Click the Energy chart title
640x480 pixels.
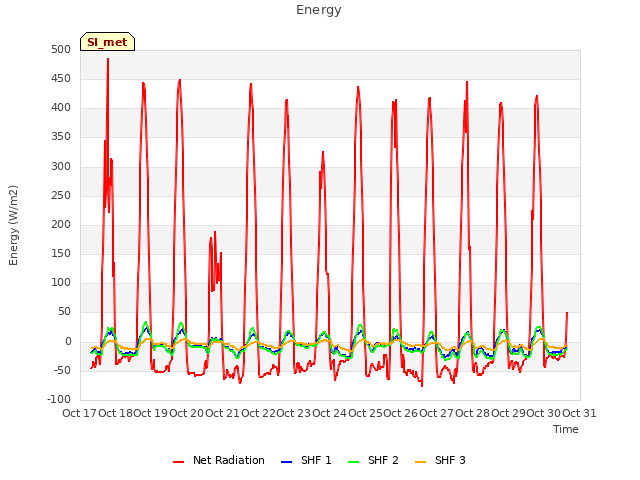pos(318,10)
